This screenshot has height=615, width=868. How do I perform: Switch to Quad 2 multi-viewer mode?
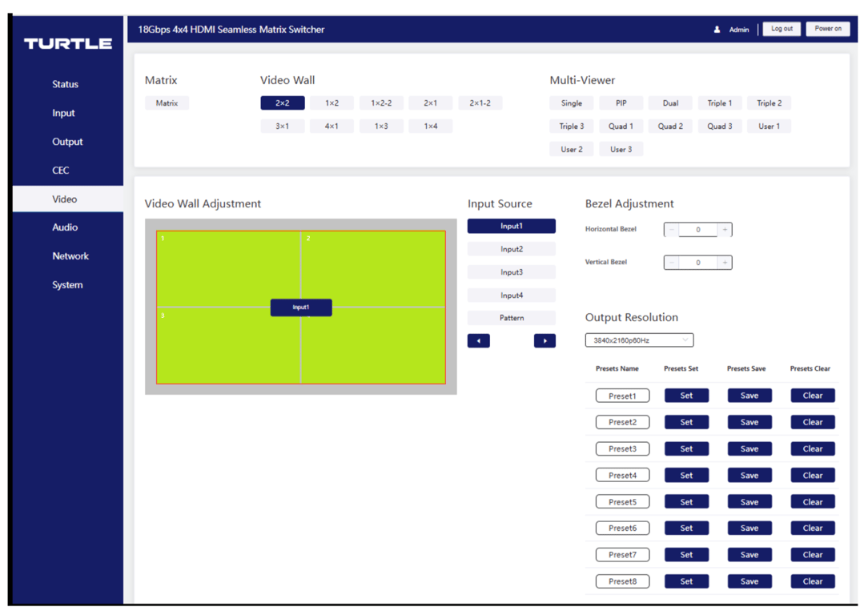(670, 125)
